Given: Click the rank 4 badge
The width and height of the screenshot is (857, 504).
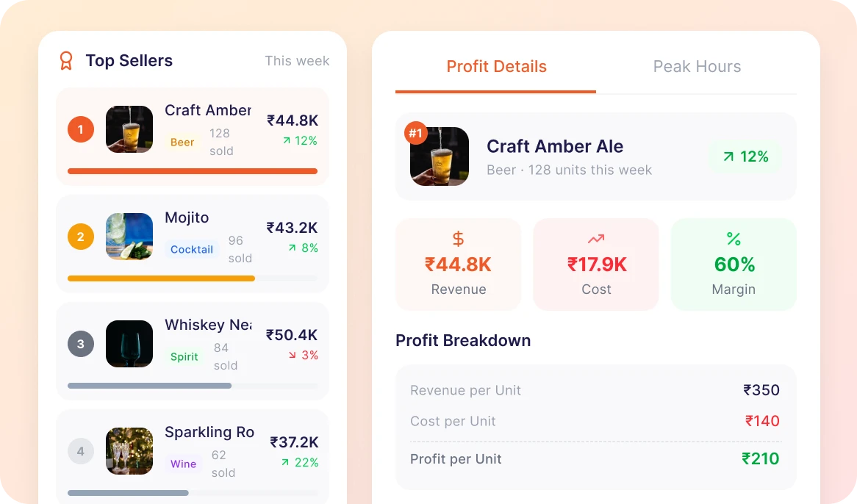Looking at the screenshot, I should pyautogui.click(x=81, y=451).
